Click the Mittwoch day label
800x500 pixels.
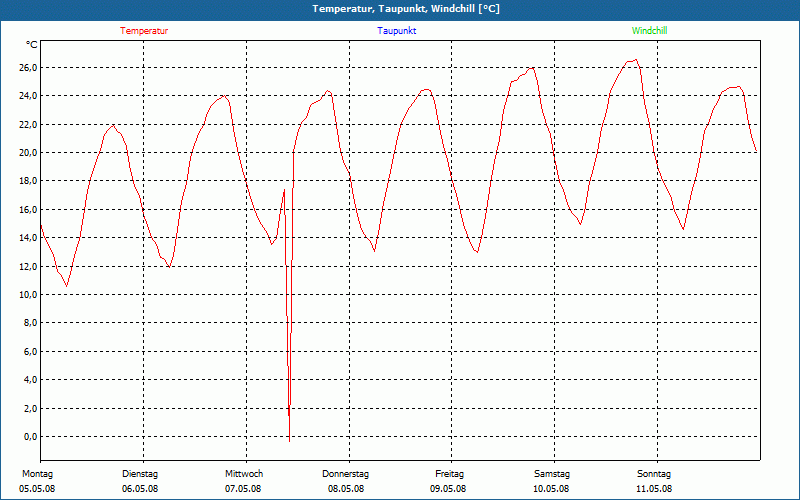[x=244, y=474]
